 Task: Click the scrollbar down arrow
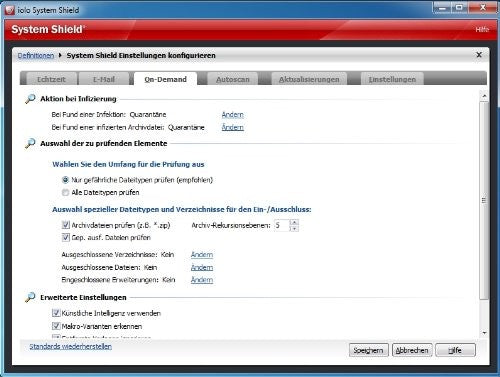pos(484,333)
